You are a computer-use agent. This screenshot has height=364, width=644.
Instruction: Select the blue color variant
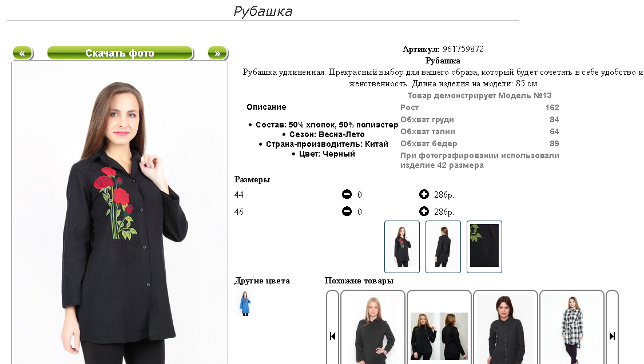[245, 303]
